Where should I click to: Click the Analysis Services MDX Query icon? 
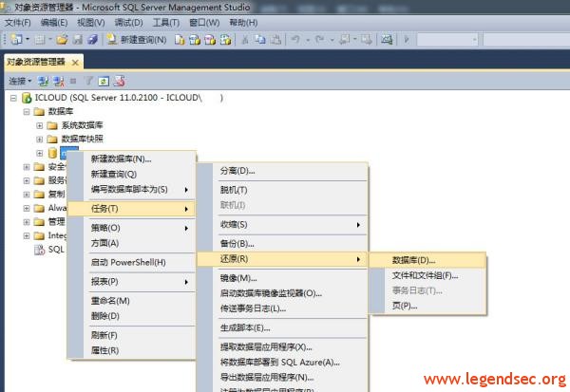195,40
